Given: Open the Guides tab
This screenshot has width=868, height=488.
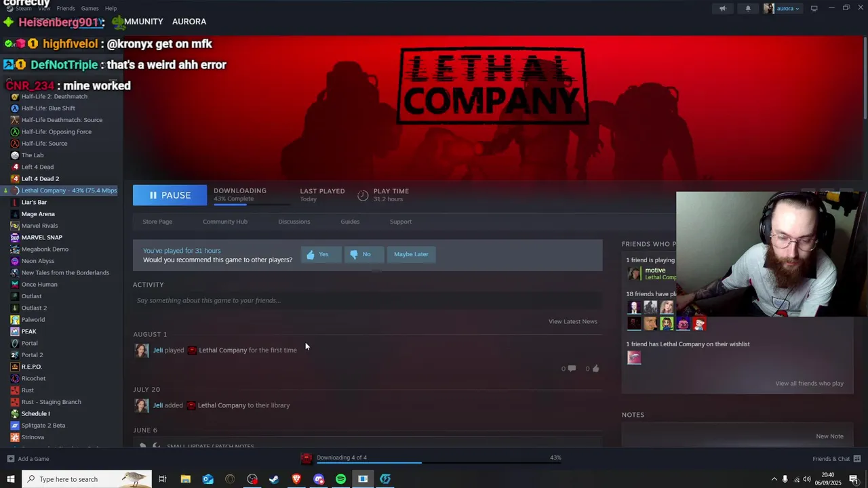Looking at the screenshot, I should point(350,222).
